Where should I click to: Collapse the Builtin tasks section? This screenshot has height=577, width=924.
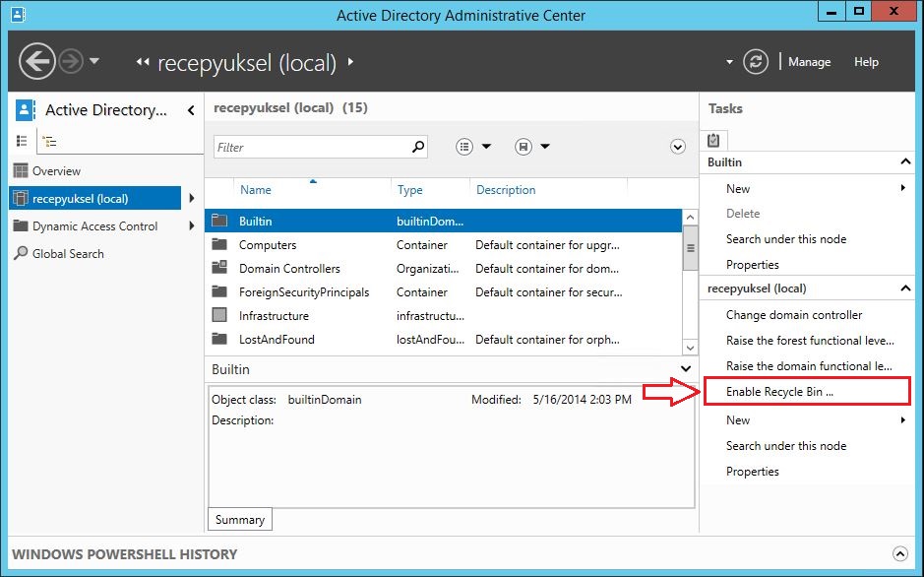905,161
